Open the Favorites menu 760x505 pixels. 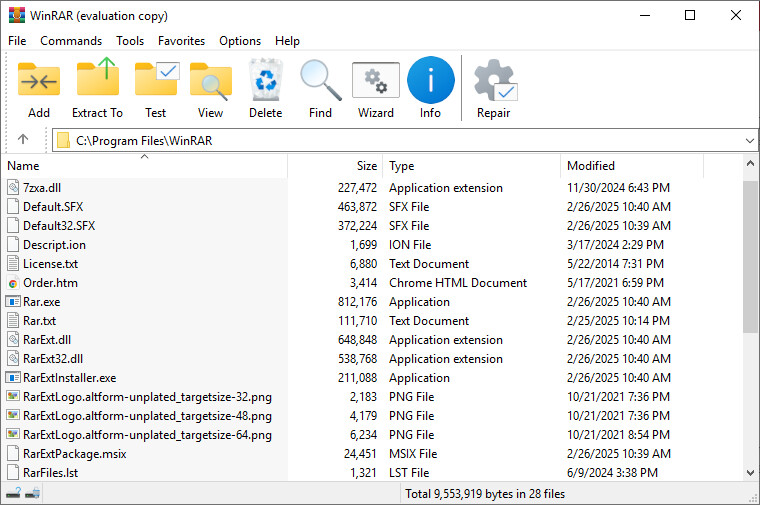click(x=181, y=41)
